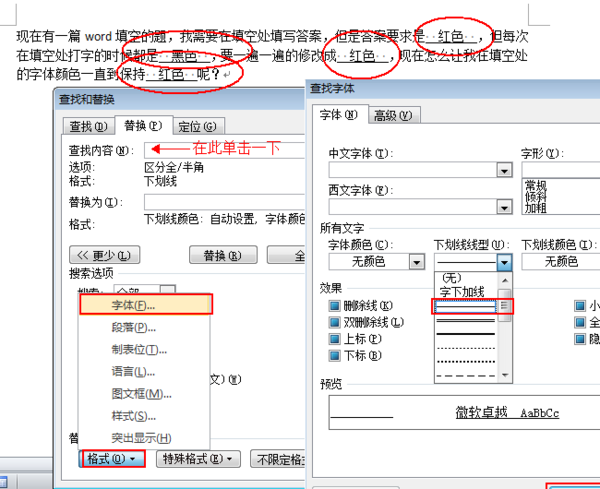The height and width of the screenshot is (489, 600).
Task: Expand the 字体颜色 dropdown showing 无颜色
Action: (x=416, y=262)
